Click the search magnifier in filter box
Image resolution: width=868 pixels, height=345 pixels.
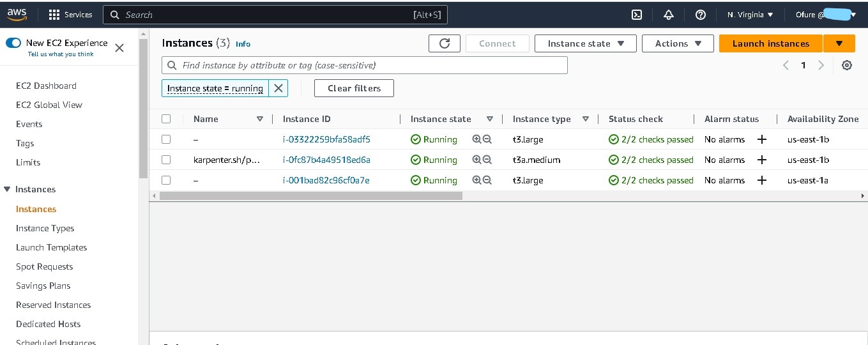pos(172,65)
